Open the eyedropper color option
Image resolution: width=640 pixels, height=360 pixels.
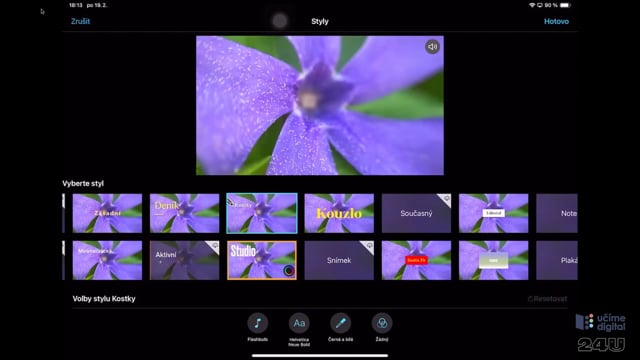coord(340,323)
